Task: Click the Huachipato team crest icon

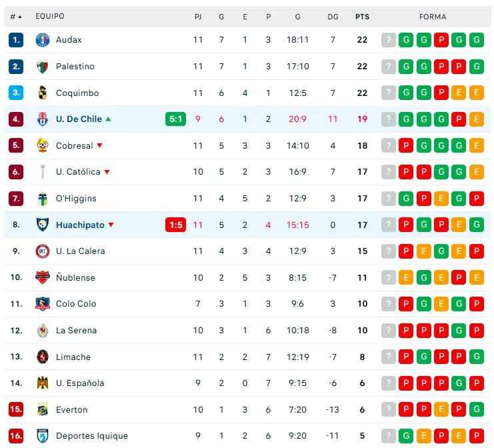Action: (x=43, y=225)
